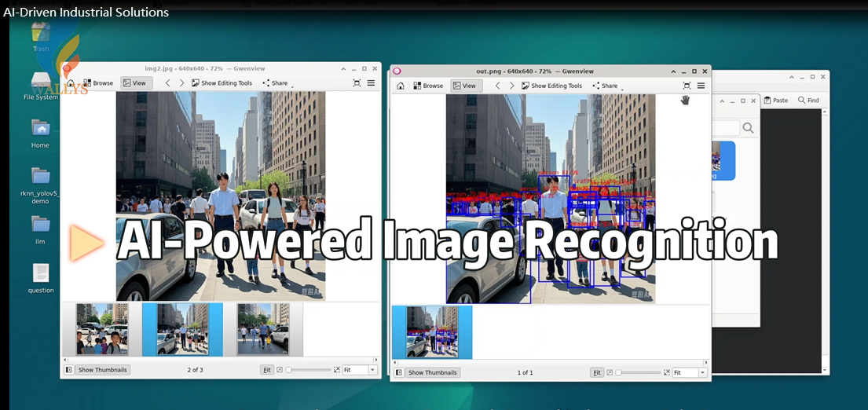Click zoom slider in img2.jpg window
This screenshot has width=868, height=410.
coord(308,370)
